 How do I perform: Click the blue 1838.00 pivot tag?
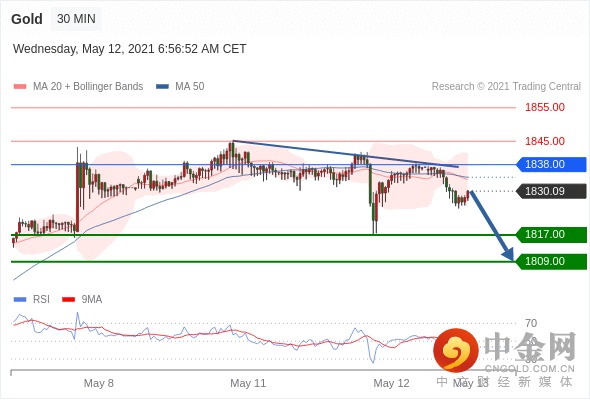pyautogui.click(x=551, y=164)
